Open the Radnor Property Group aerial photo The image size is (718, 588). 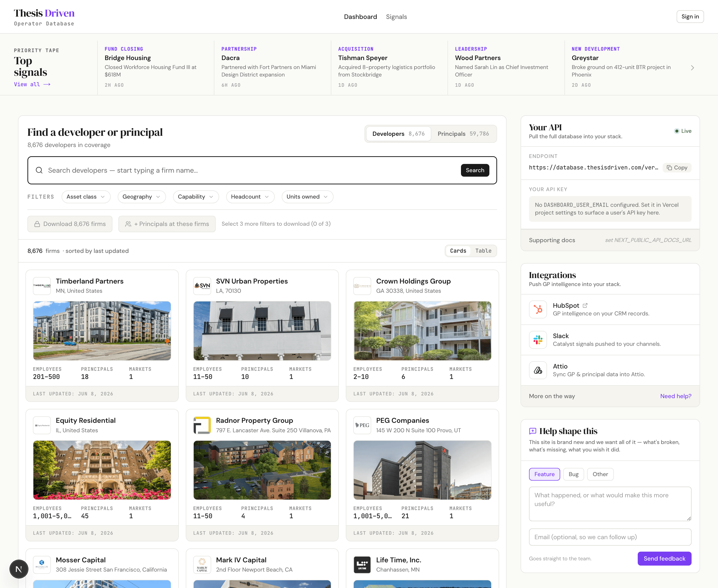click(x=262, y=470)
